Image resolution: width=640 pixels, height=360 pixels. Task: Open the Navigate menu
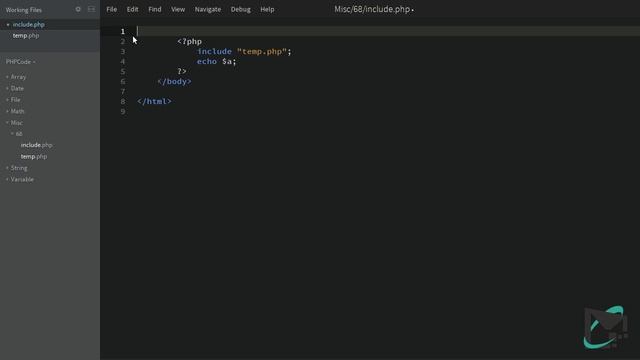(x=208, y=9)
